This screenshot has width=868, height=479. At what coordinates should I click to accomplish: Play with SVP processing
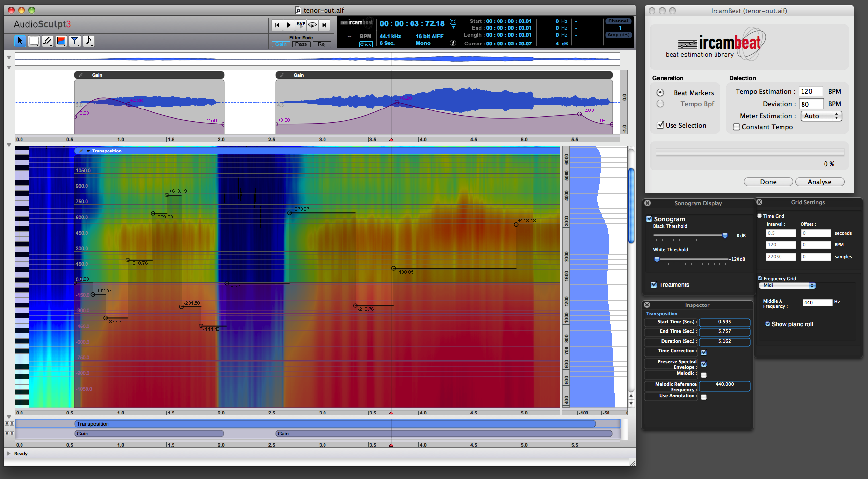click(x=301, y=25)
